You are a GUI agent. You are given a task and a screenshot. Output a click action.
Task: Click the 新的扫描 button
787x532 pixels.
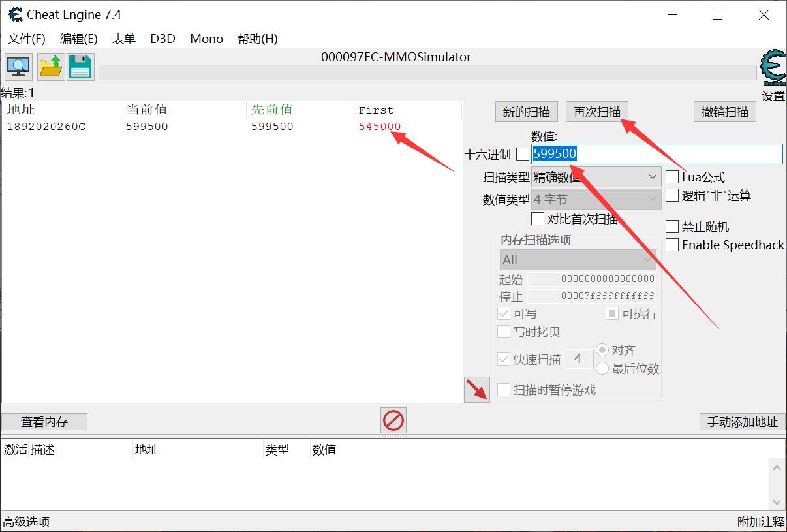tap(527, 112)
